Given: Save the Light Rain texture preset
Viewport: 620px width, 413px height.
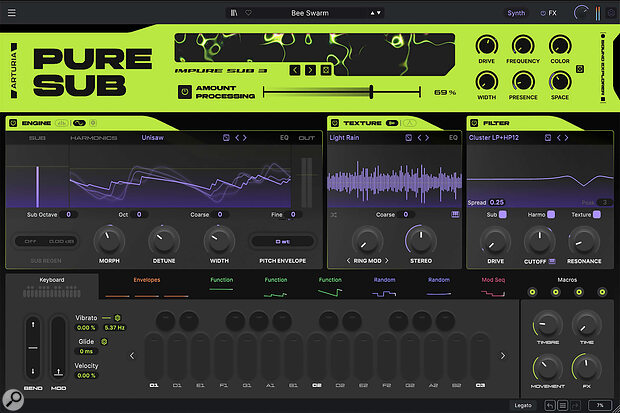Looking at the screenshot, I should 409,138.
